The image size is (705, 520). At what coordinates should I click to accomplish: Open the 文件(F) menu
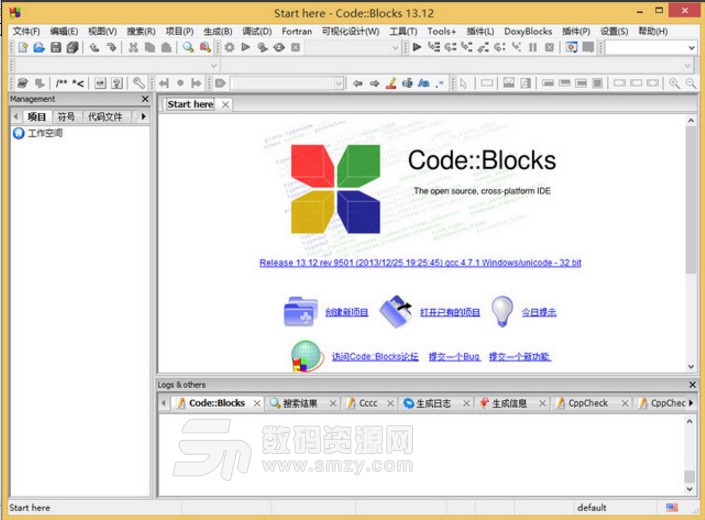click(26, 31)
